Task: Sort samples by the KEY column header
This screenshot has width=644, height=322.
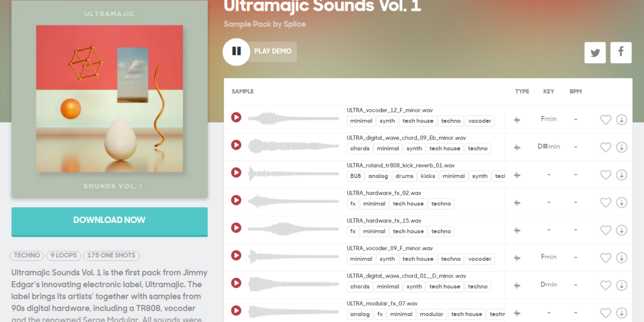Action: point(549,92)
